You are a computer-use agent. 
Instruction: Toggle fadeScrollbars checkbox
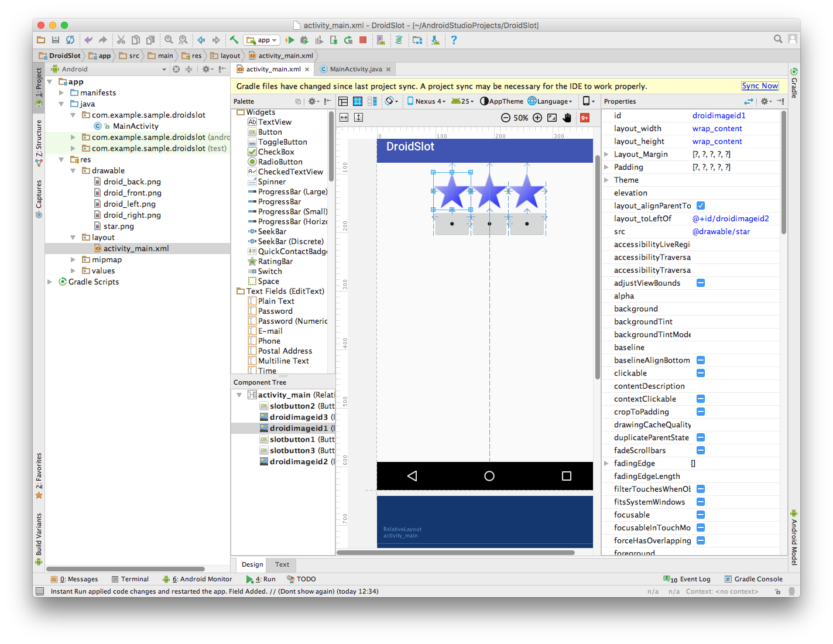click(x=701, y=450)
